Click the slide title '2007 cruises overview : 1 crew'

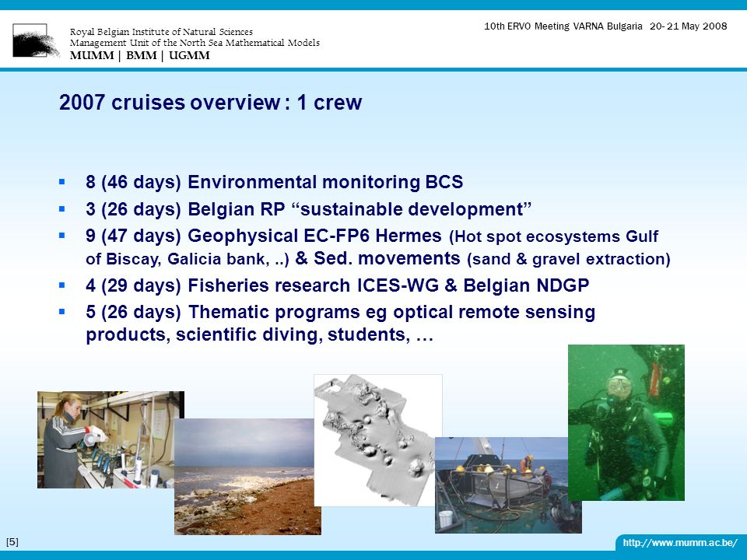(210, 103)
